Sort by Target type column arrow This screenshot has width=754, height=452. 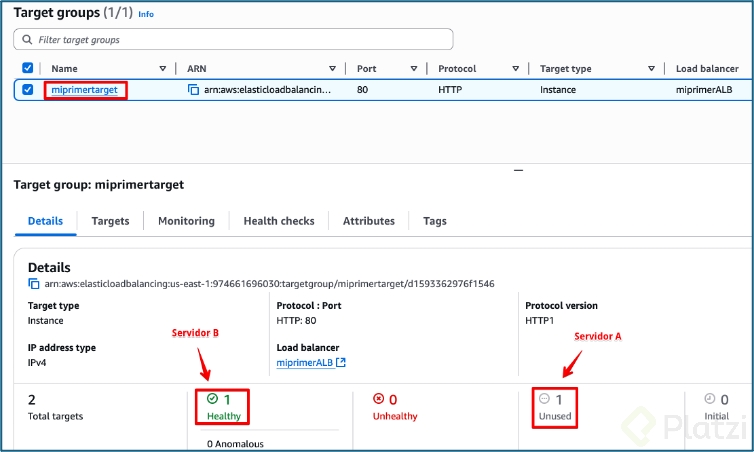pos(651,69)
